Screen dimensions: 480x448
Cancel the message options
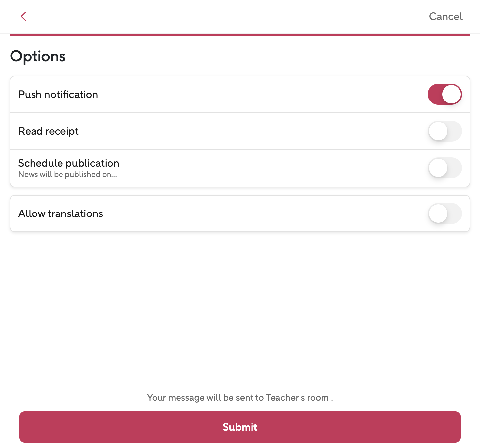(445, 16)
